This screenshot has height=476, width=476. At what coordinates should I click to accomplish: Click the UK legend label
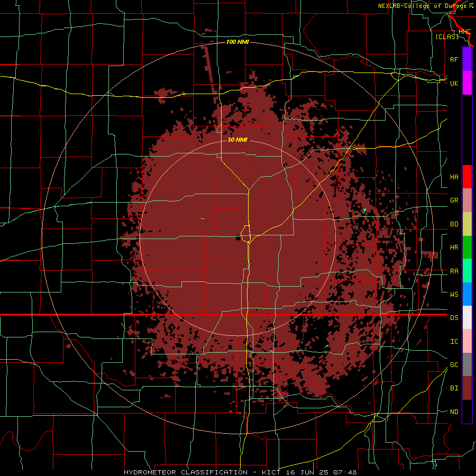click(x=454, y=83)
